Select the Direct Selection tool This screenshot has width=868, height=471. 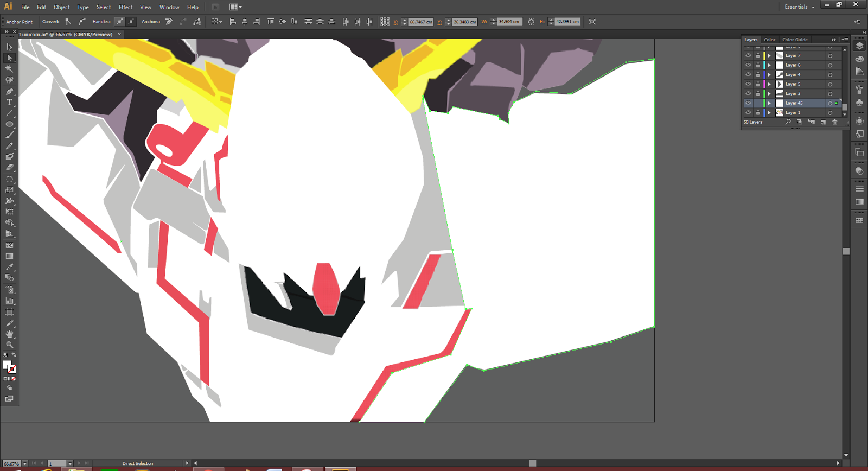pyautogui.click(x=9, y=58)
